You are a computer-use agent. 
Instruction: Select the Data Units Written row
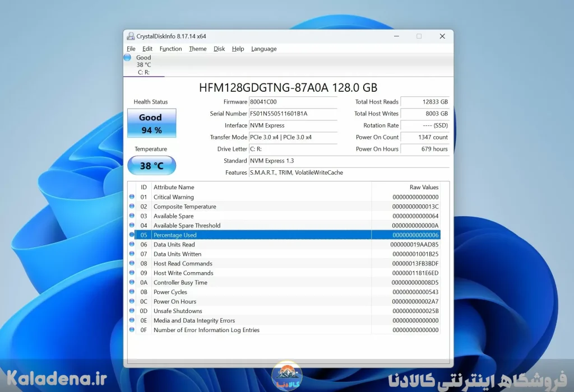[284, 254]
